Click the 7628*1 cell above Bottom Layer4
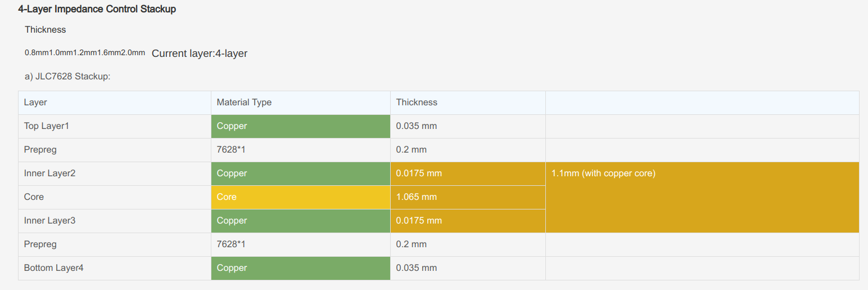 tap(301, 244)
